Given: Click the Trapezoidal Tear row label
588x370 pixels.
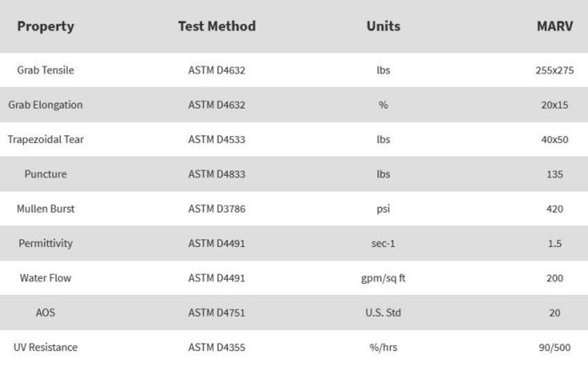Looking at the screenshot, I should (x=45, y=140).
